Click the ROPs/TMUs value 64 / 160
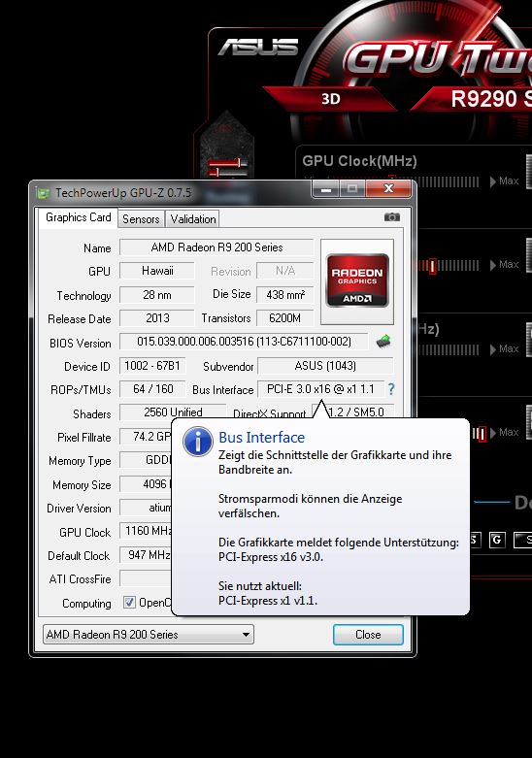532x758 pixels. 152,389
